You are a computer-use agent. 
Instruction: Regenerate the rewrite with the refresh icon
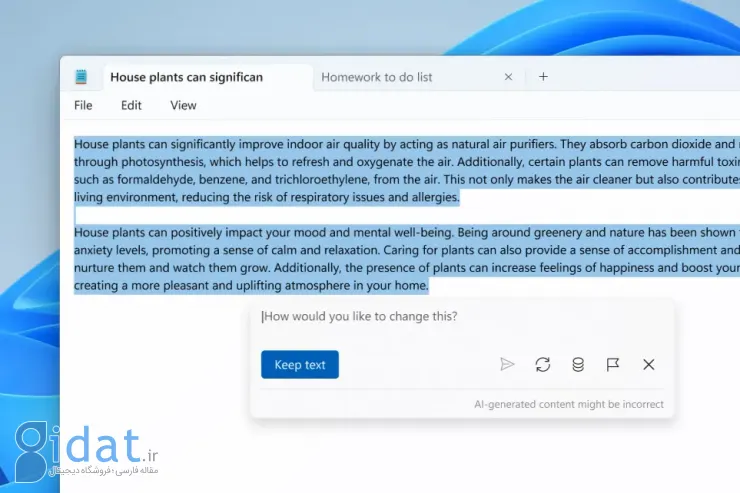[543, 364]
